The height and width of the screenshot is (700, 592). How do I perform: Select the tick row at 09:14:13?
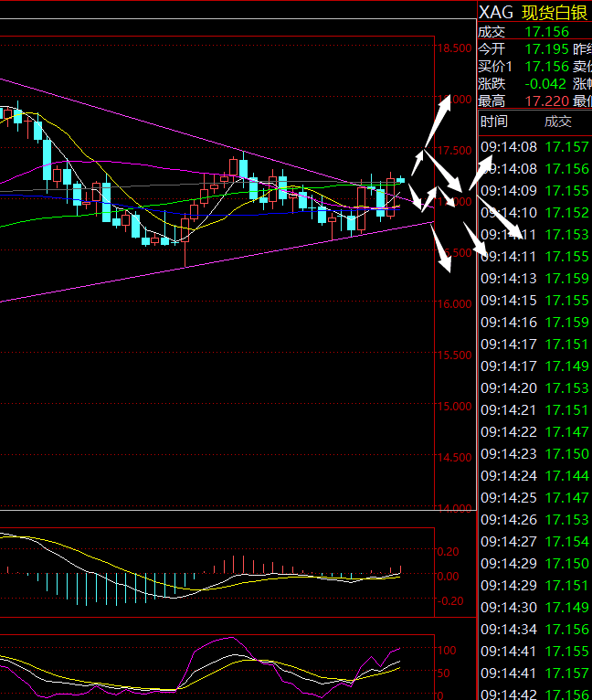(x=534, y=278)
